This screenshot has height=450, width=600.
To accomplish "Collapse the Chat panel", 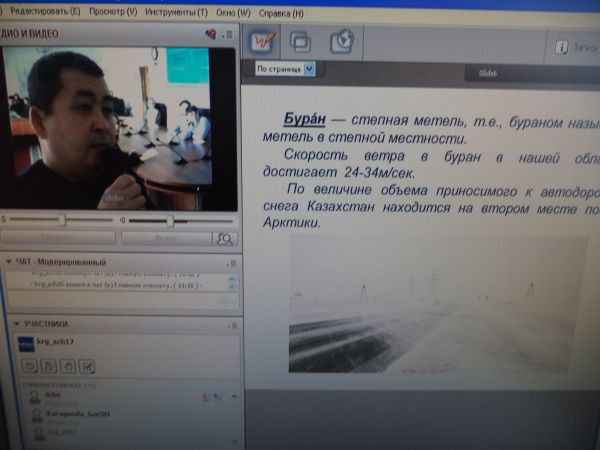I will pos(9,261).
